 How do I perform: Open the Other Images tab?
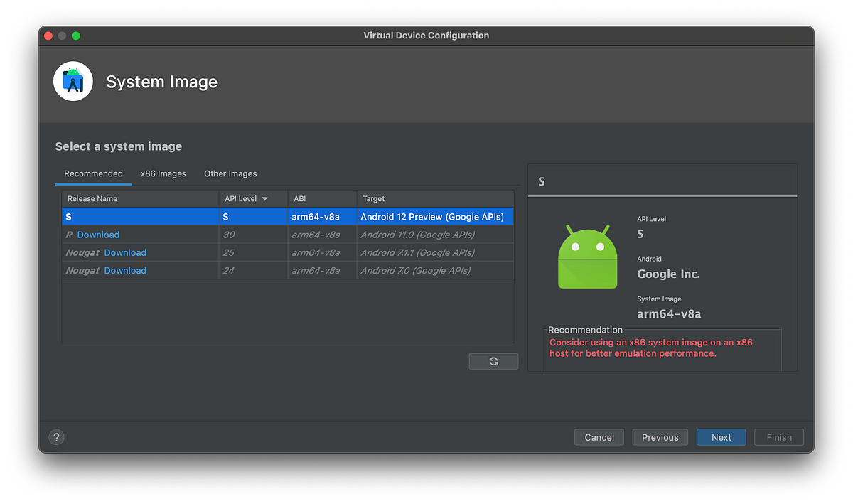coord(230,173)
